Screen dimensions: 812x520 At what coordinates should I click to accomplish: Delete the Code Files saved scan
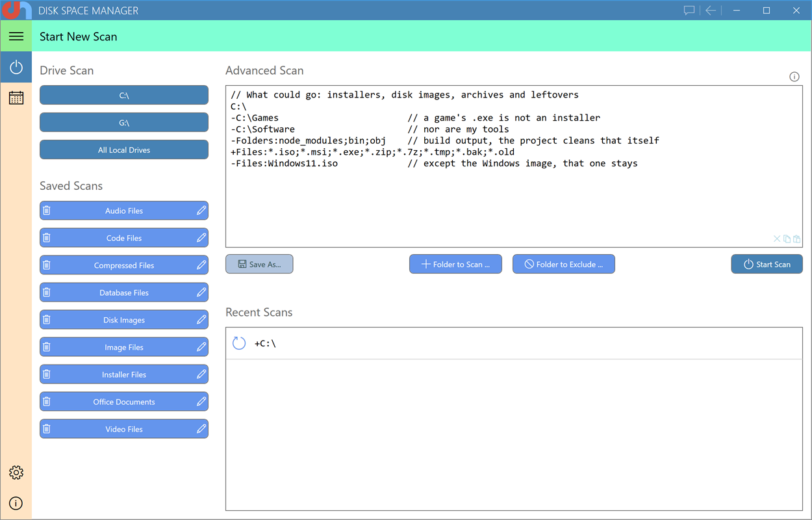(47, 238)
